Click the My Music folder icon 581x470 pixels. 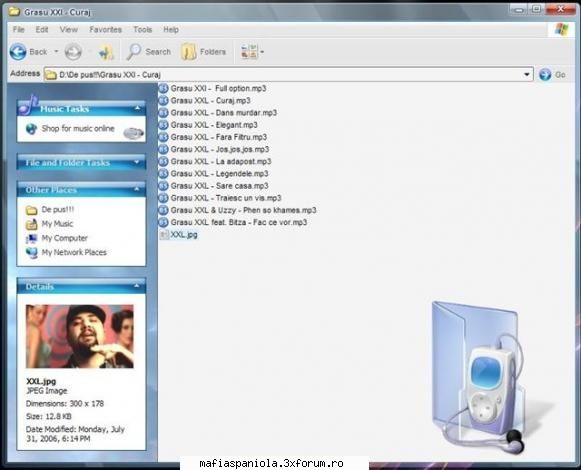point(31,224)
